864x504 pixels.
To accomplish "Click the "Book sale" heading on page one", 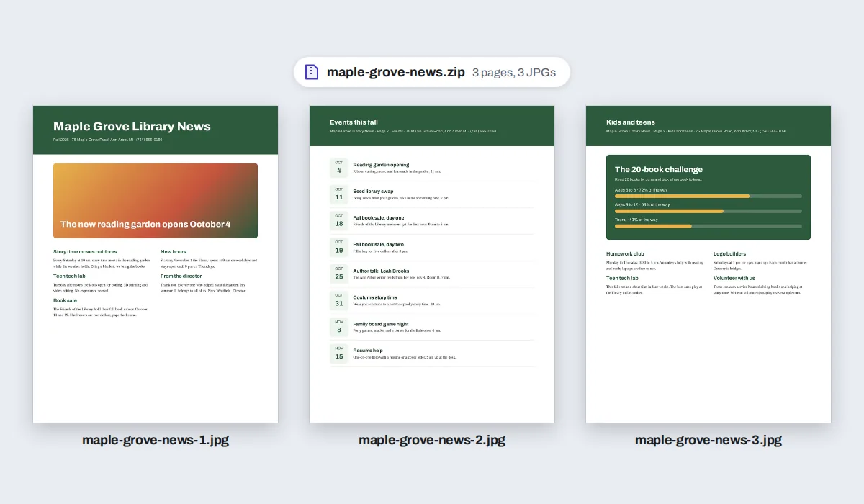I will click(x=65, y=300).
